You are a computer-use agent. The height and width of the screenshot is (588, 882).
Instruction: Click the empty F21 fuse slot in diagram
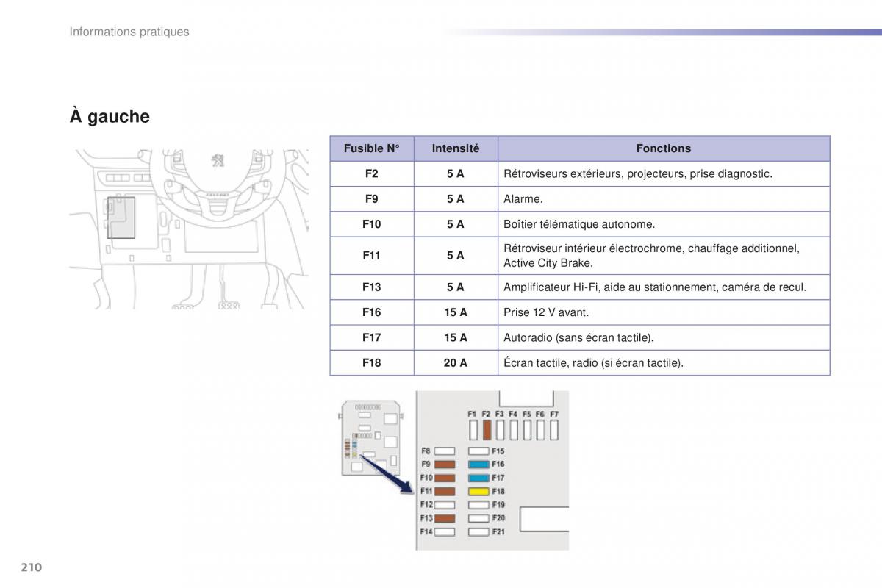[479, 531]
